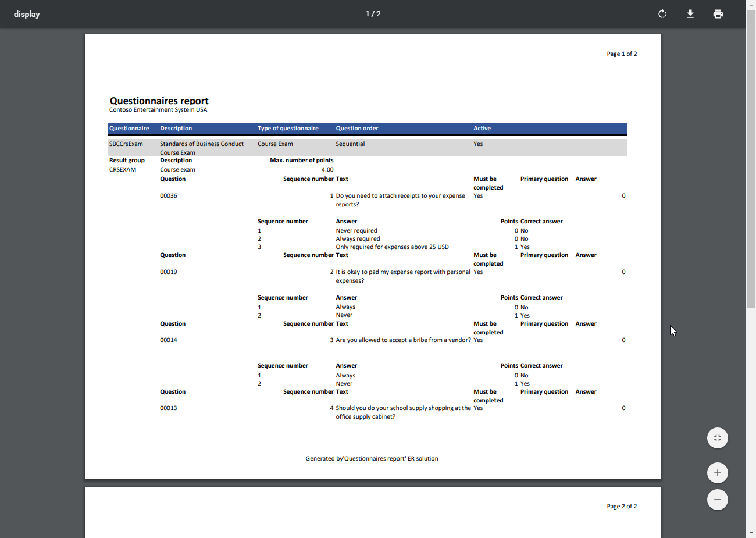The width and height of the screenshot is (756, 538).
Task: Click the Questionnaires report heading
Action: pos(159,100)
